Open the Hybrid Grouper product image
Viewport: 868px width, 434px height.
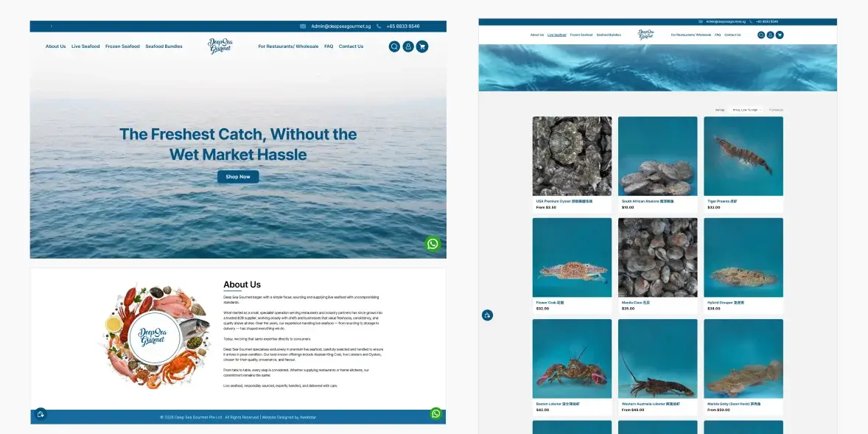[743, 257]
